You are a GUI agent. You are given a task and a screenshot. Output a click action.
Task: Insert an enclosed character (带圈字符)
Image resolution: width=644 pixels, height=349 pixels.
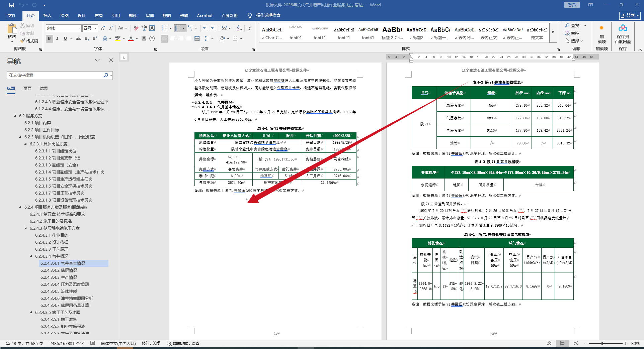[x=152, y=38]
